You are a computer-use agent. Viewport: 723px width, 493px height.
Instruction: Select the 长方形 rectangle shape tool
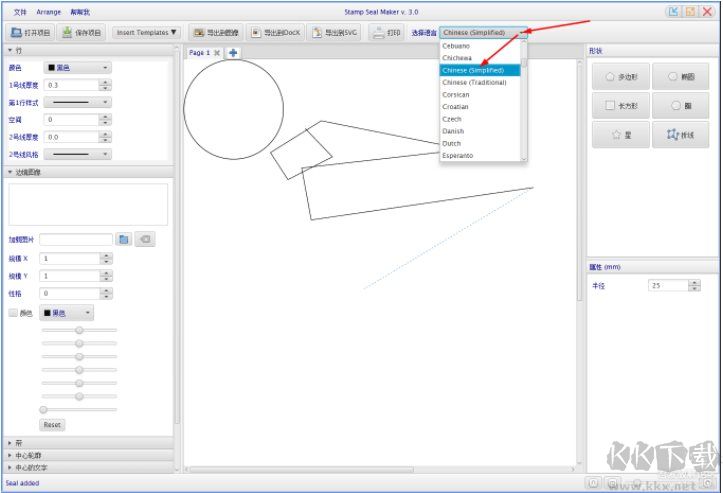click(620, 105)
